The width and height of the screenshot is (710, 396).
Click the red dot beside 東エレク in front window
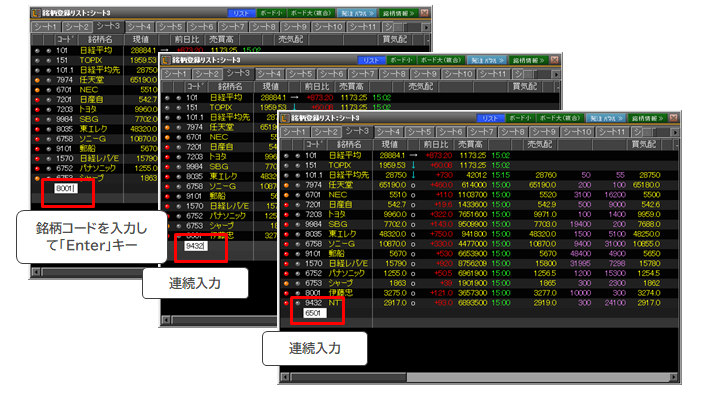(286, 234)
